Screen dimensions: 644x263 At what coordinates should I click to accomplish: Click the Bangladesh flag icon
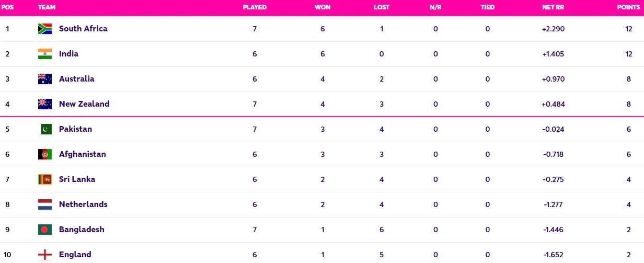pos(45,230)
